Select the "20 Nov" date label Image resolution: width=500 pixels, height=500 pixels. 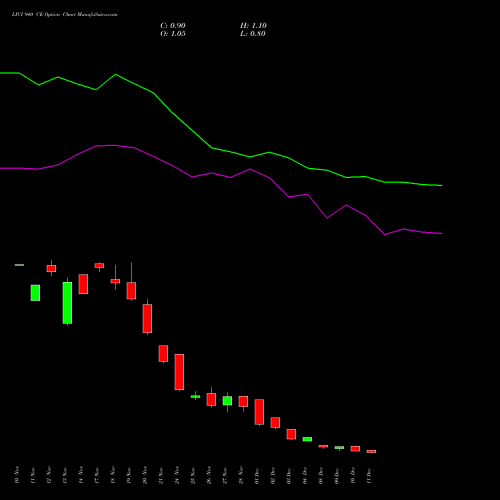pyautogui.click(x=145, y=475)
